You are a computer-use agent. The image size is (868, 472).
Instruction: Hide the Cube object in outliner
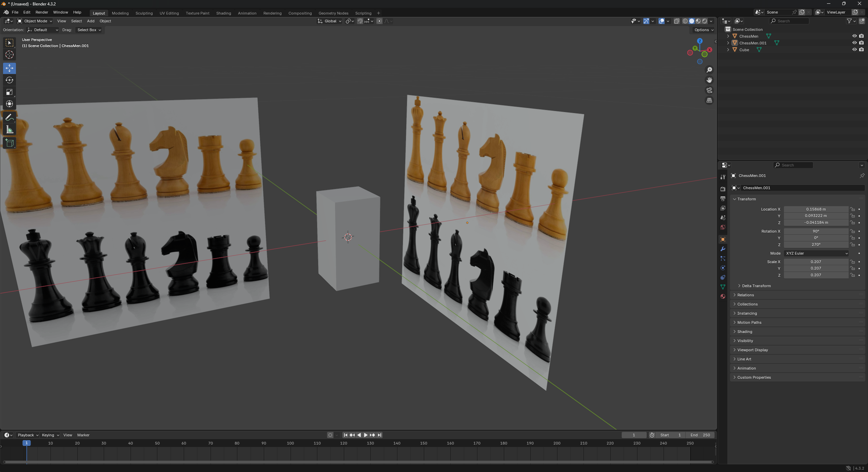point(854,50)
